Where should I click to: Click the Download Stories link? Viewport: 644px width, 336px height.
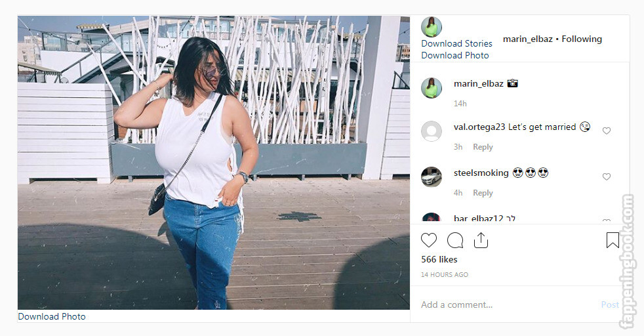coord(456,43)
